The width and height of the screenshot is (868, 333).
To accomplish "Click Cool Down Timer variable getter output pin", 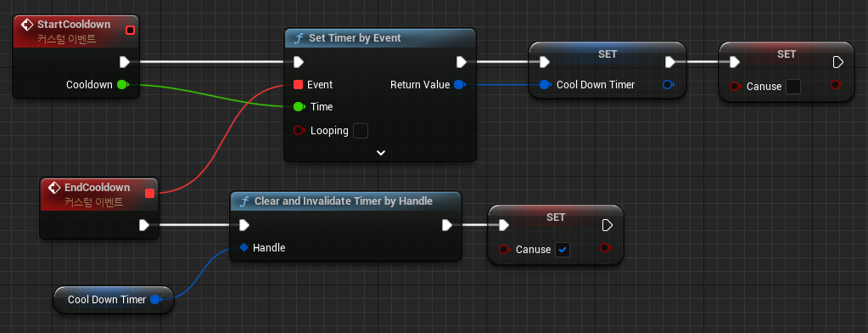I will [156, 300].
